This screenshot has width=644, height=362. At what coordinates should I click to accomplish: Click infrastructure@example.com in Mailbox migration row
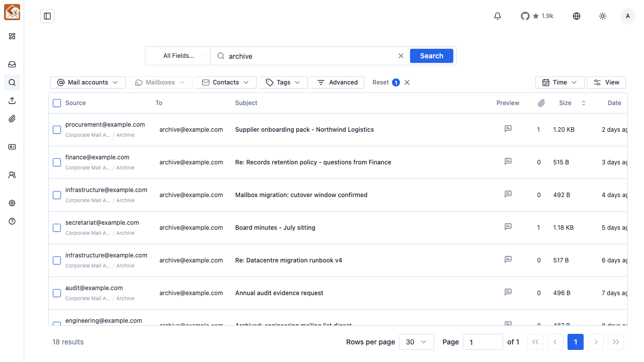(106, 190)
